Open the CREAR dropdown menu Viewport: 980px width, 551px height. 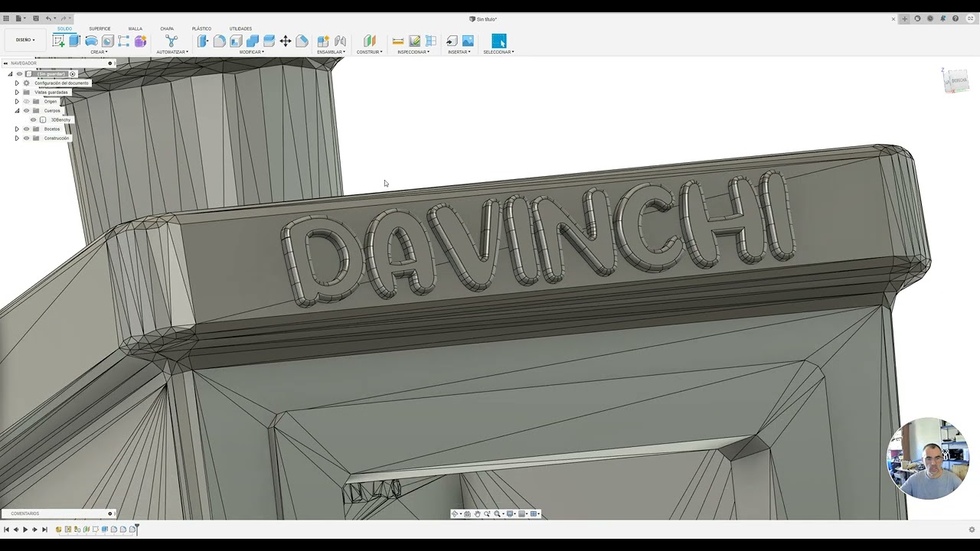tap(98, 52)
